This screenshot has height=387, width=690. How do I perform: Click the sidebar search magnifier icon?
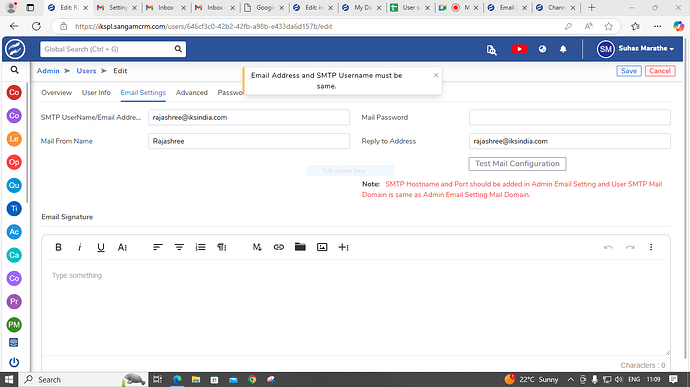[x=15, y=70]
